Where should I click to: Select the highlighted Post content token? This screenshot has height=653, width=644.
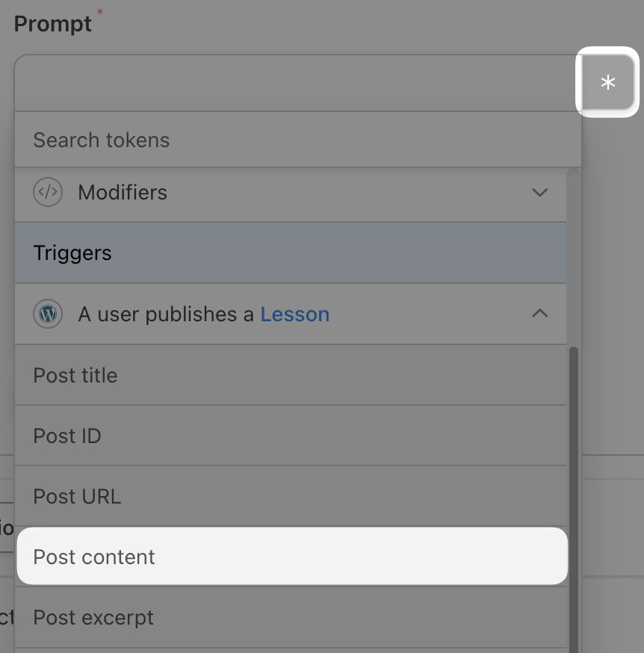click(x=292, y=557)
